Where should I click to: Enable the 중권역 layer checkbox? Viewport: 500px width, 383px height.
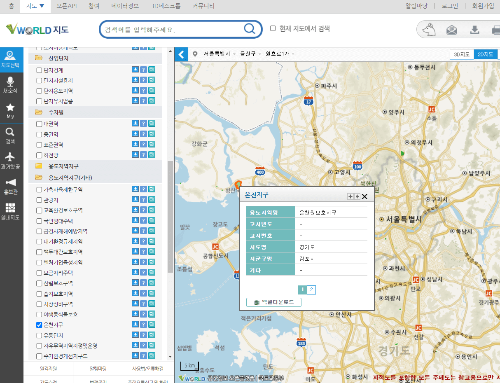coord(39,134)
